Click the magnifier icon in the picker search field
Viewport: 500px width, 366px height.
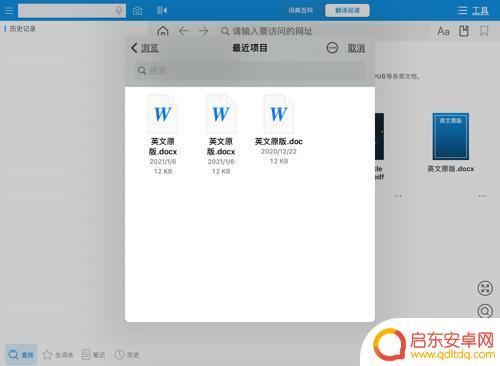tap(142, 71)
